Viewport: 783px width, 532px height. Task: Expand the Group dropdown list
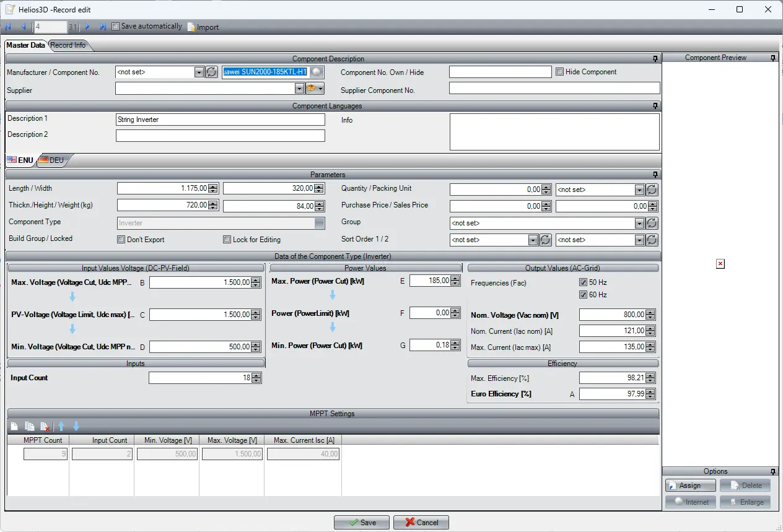(x=639, y=224)
